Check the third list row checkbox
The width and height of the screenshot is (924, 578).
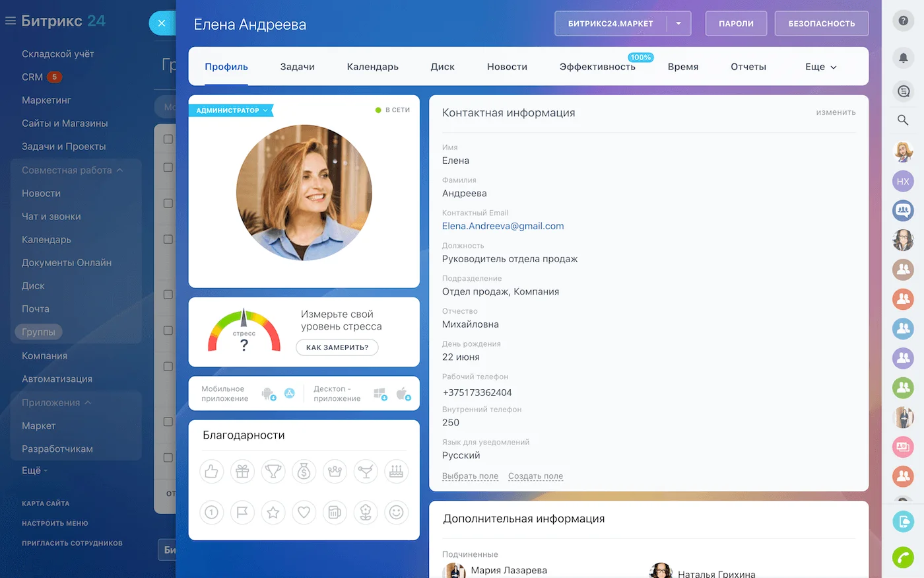tap(168, 203)
